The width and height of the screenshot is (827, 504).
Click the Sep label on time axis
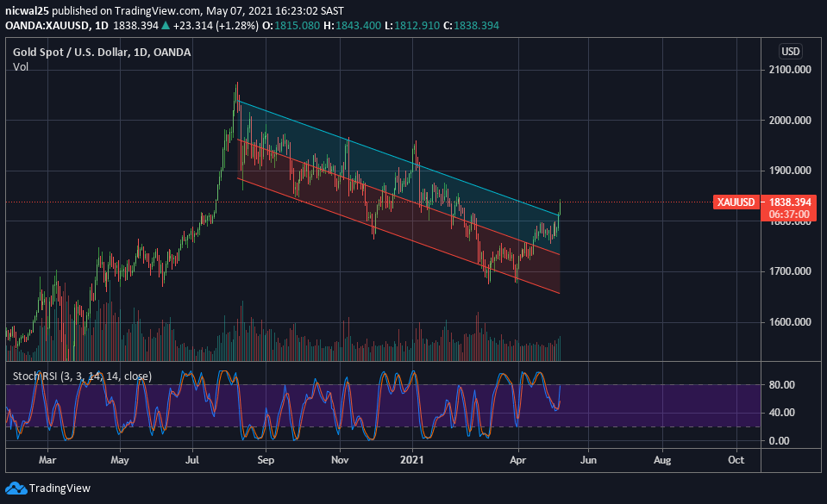click(266, 460)
